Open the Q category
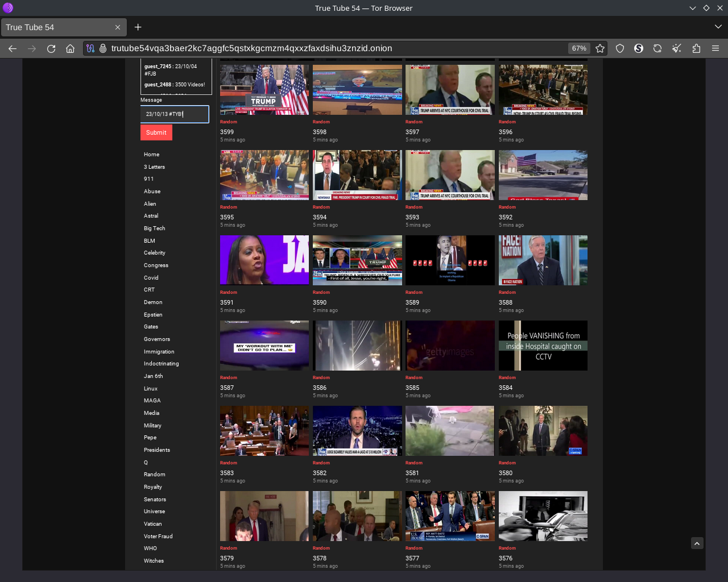This screenshot has width=728, height=582. coord(146,463)
